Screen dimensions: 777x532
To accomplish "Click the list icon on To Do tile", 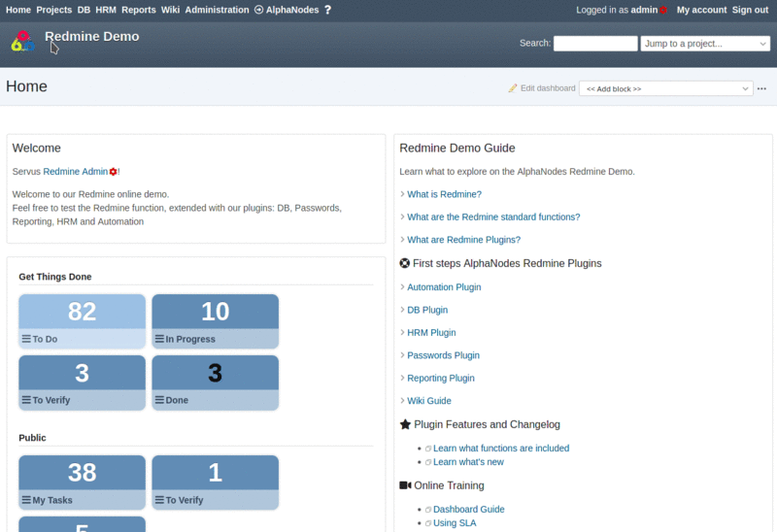I will [26, 339].
